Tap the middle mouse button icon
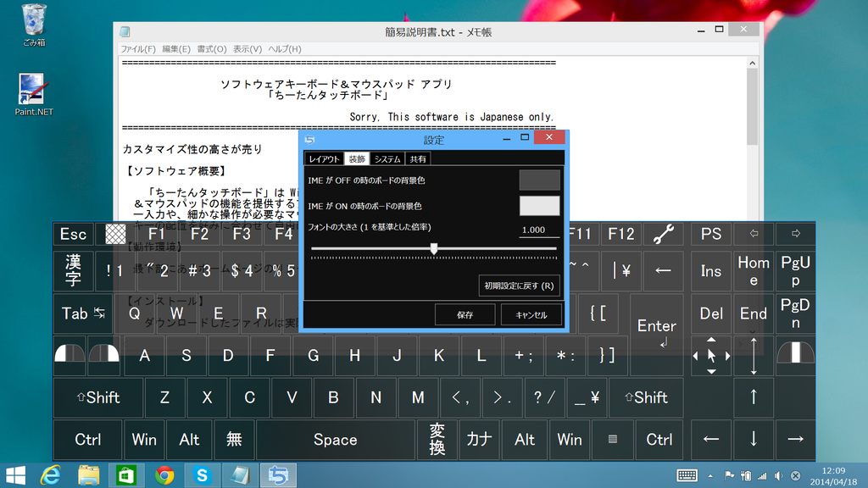Image resolution: width=868 pixels, height=488 pixels. point(795,352)
